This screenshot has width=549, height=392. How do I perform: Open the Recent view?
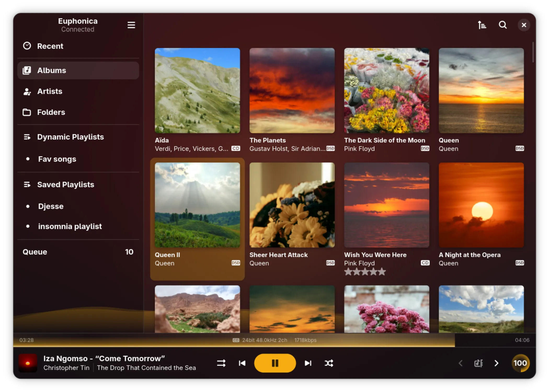pos(78,46)
